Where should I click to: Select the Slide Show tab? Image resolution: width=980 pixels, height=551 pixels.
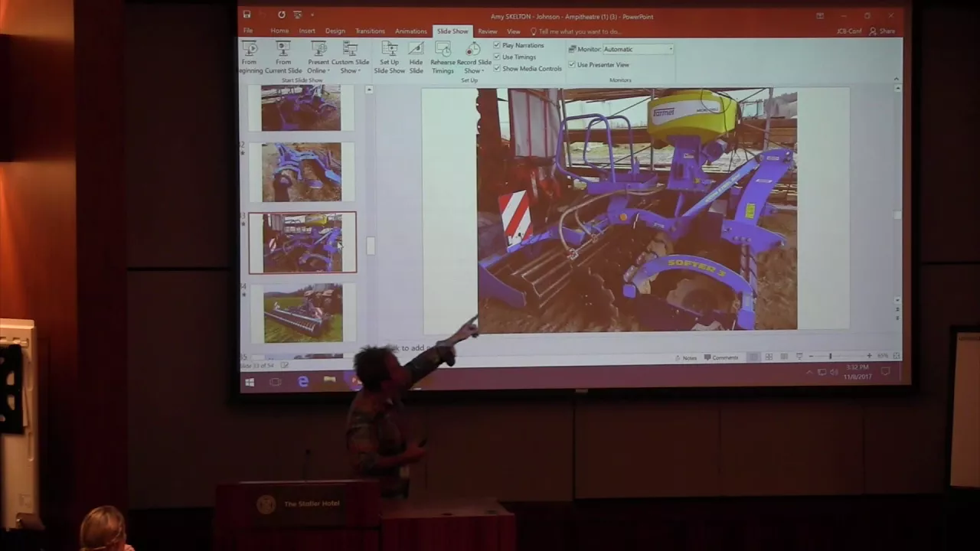(x=452, y=31)
